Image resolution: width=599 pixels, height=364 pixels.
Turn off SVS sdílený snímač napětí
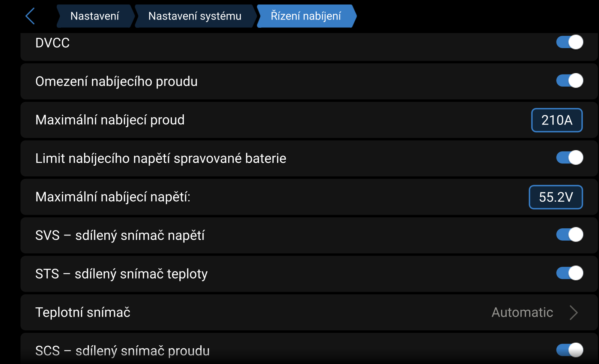click(x=569, y=235)
